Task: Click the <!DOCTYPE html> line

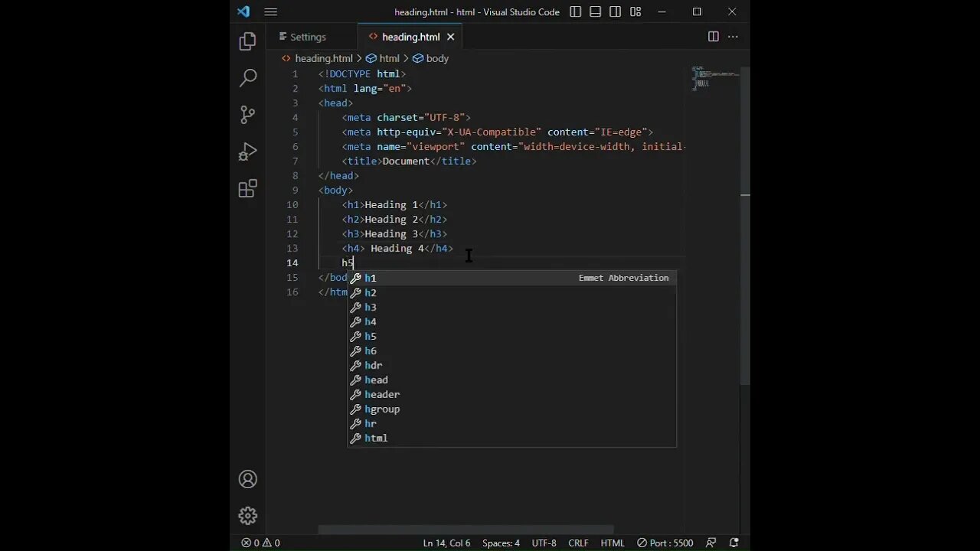Action: point(362,73)
